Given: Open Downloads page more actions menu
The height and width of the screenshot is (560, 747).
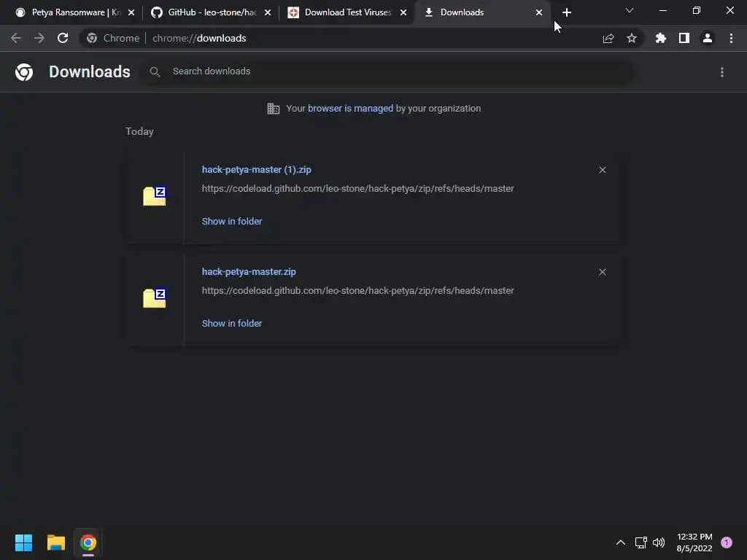Looking at the screenshot, I should point(722,72).
